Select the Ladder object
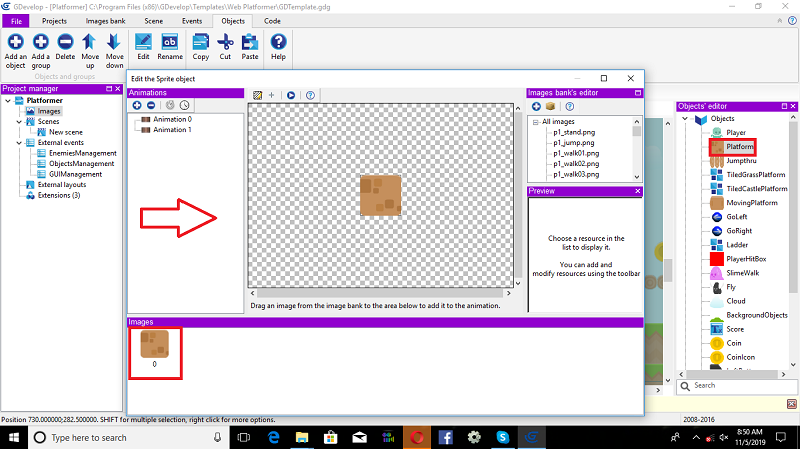This screenshot has width=800, height=449. (737, 245)
